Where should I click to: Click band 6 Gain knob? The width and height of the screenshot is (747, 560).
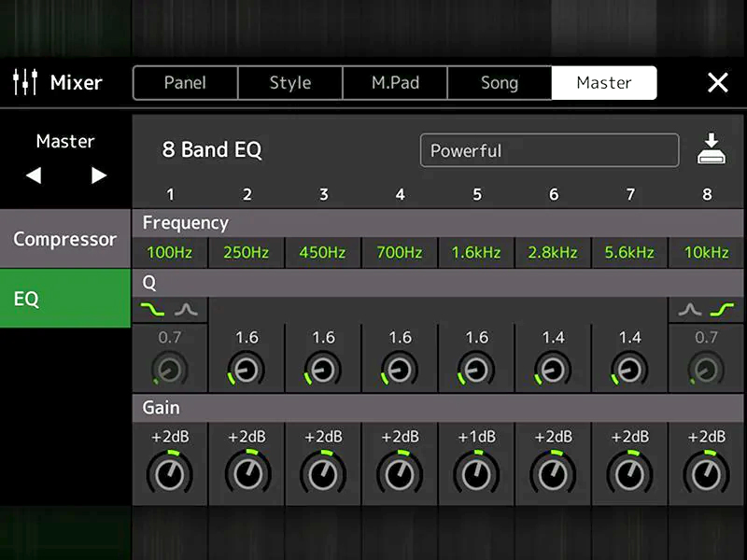tap(553, 473)
